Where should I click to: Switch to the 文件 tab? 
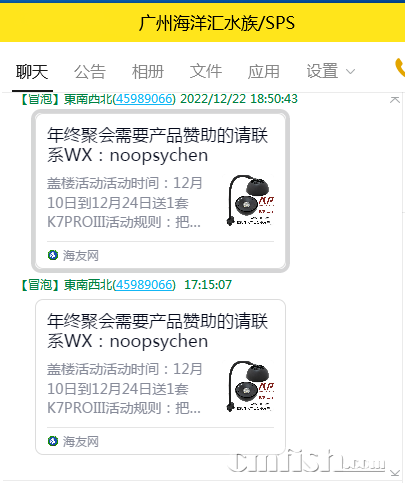tap(206, 72)
